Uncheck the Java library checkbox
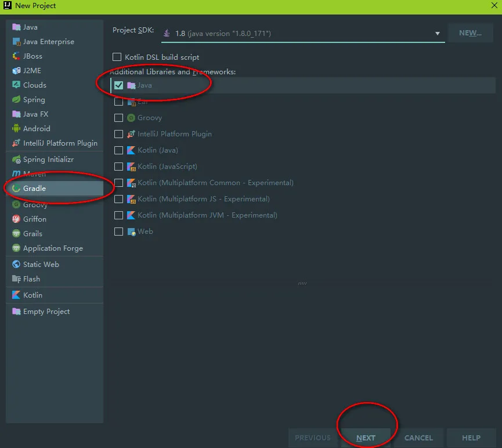This screenshot has width=502, height=448. coord(118,85)
